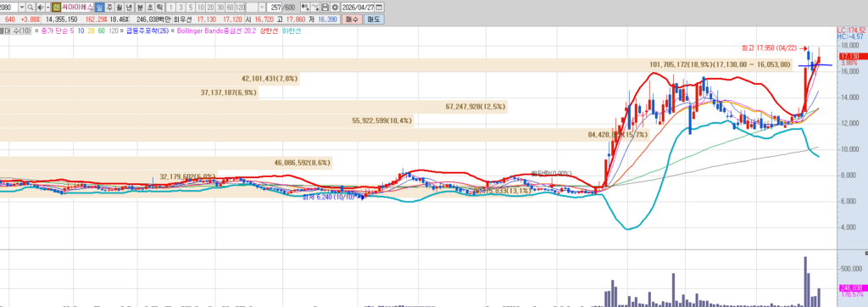
Task: Click the 종가 단순 5 moving average label
Action: [x=57, y=31]
